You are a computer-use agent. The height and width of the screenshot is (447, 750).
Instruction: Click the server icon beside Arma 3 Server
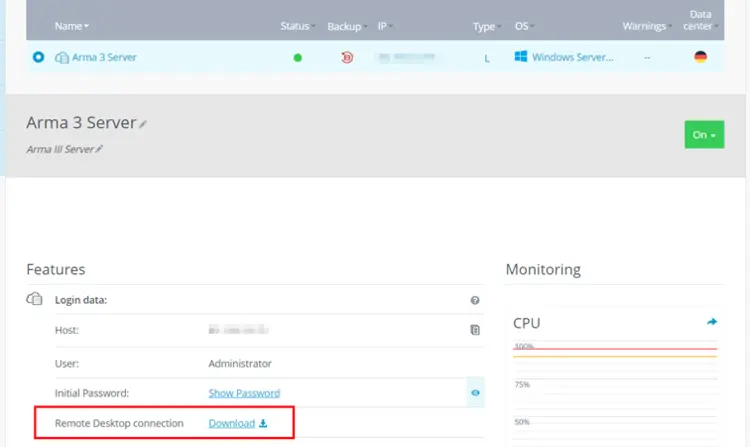62,57
